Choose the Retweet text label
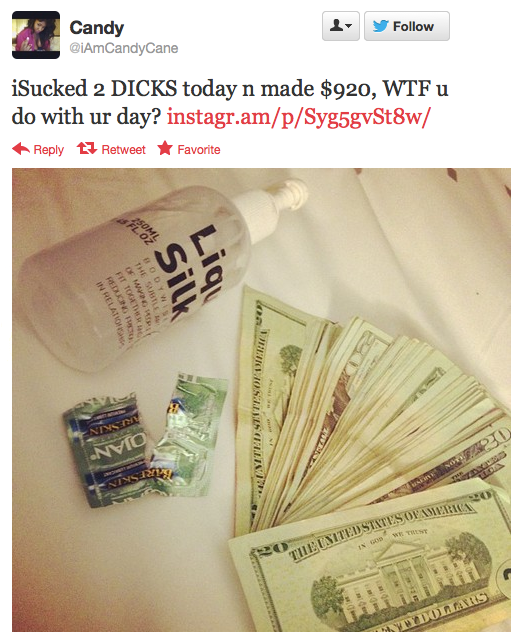This screenshot has width=529, height=644. (x=123, y=150)
